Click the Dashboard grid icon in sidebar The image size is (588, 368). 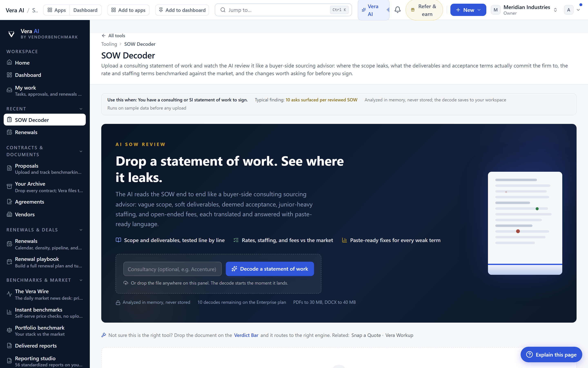tap(9, 75)
